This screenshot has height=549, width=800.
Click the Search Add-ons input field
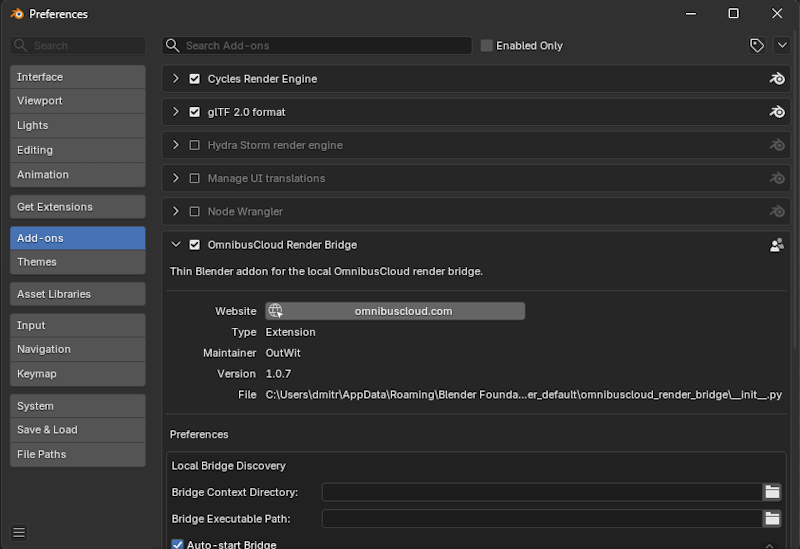(x=317, y=45)
